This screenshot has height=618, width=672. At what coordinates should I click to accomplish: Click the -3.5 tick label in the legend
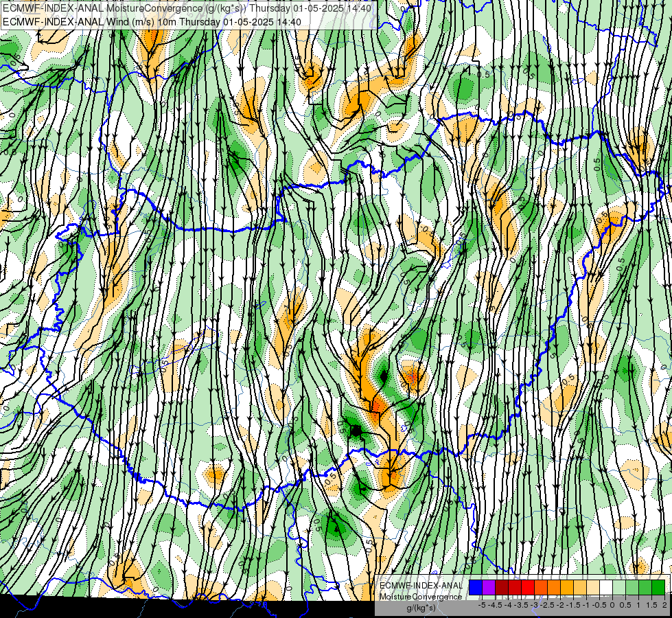click(x=521, y=605)
